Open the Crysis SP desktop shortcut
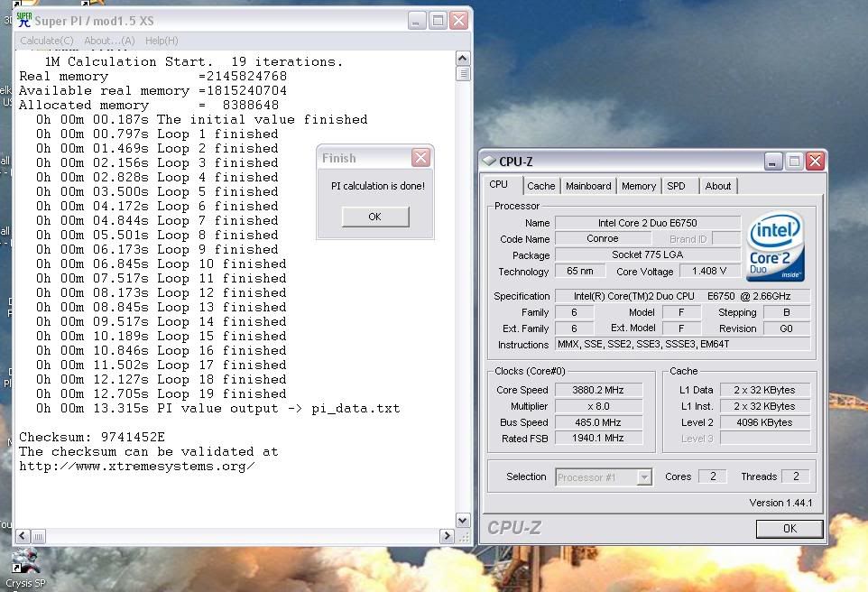 click(25, 569)
